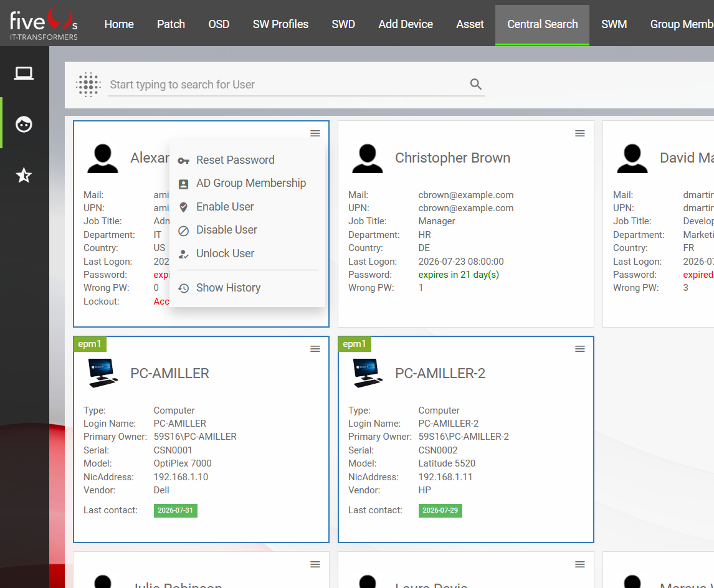
Task: Click the five IT-Transformers logo
Action: (44, 24)
